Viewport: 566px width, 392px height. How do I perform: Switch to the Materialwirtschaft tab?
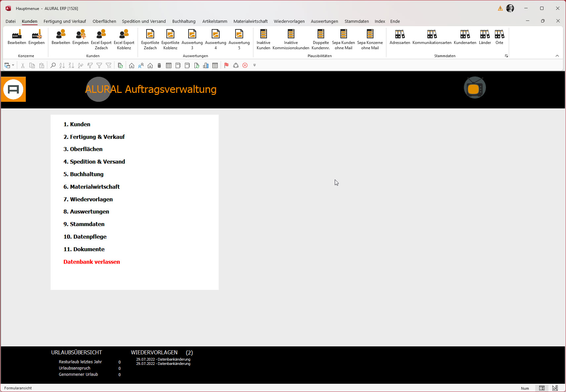pyautogui.click(x=250, y=21)
